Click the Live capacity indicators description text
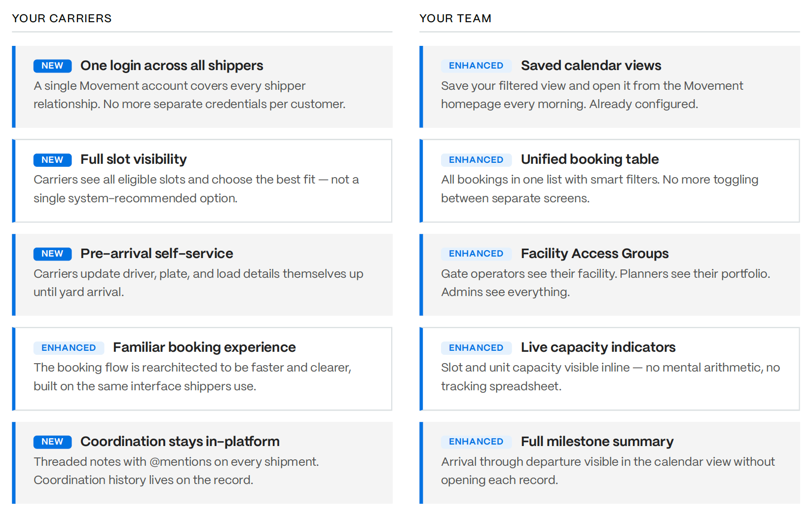Image resolution: width=812 pixels, height=523 pixels. point(610,377)
